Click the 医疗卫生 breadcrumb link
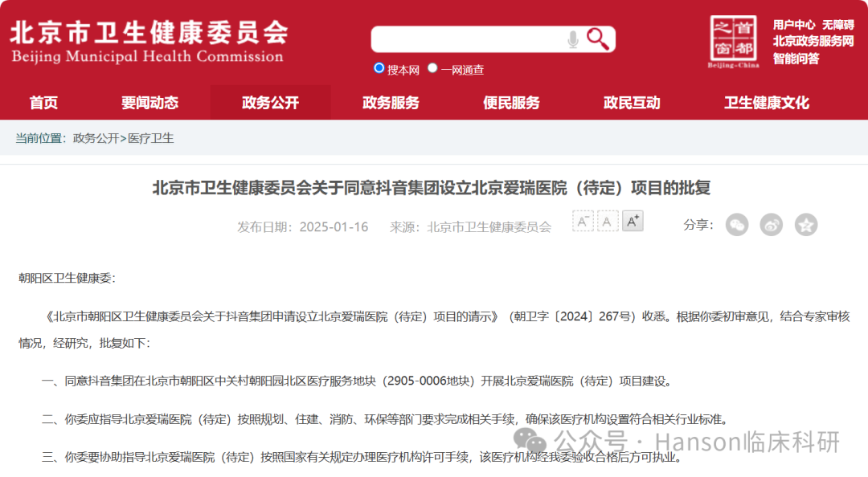Screen dimensions: 868x477 pos(150,138)
